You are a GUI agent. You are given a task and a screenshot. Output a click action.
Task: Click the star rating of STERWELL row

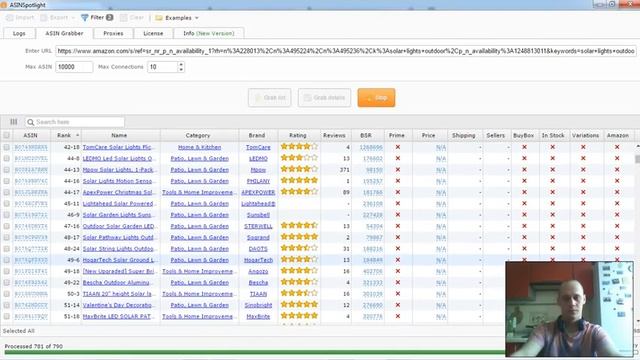(299, 225)
